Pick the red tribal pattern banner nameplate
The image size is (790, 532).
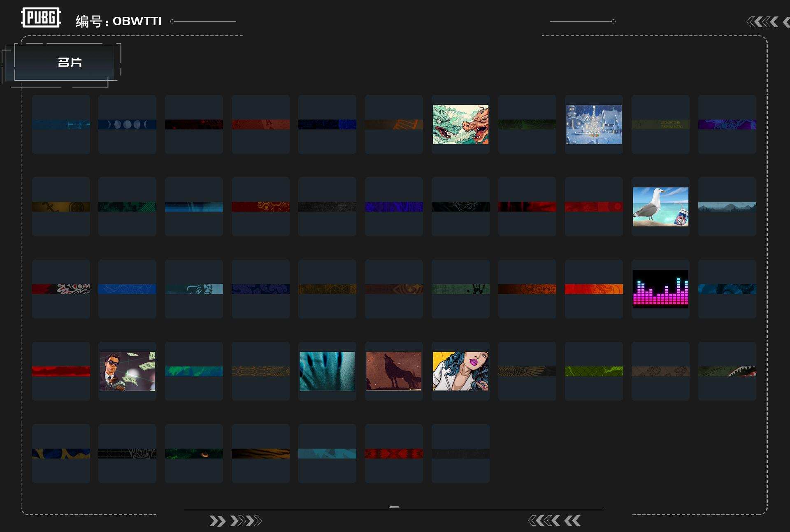(x=394, y=453)
